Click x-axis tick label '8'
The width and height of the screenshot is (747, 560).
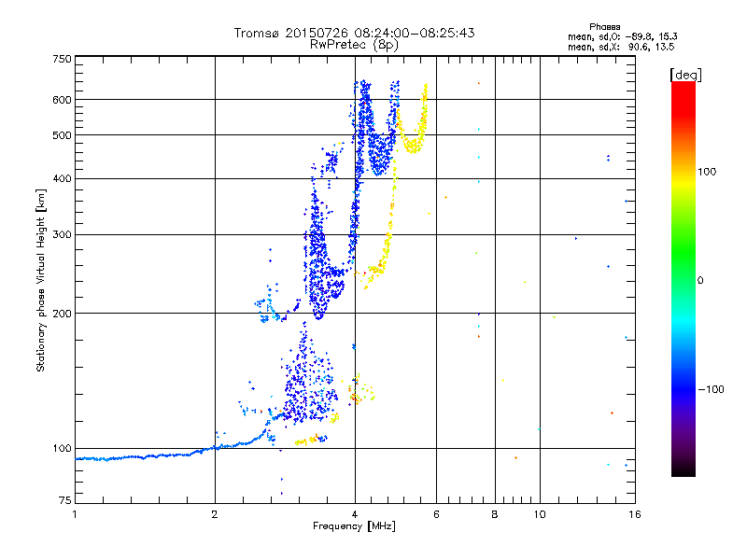495,514
